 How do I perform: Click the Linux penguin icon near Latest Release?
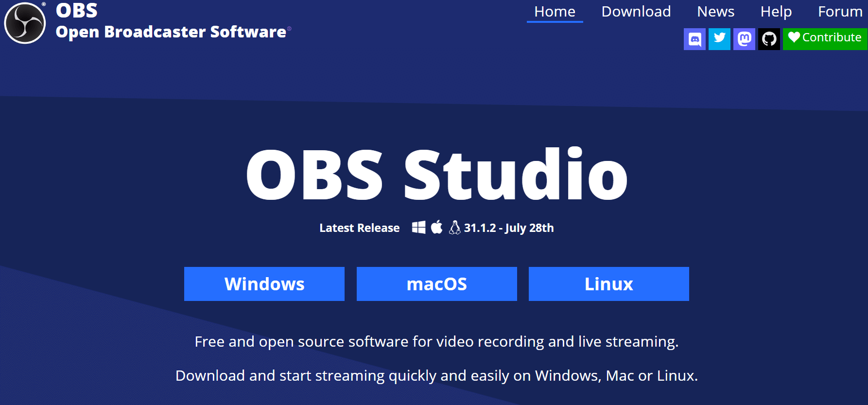pyautogui.click(x=455, y=227)
